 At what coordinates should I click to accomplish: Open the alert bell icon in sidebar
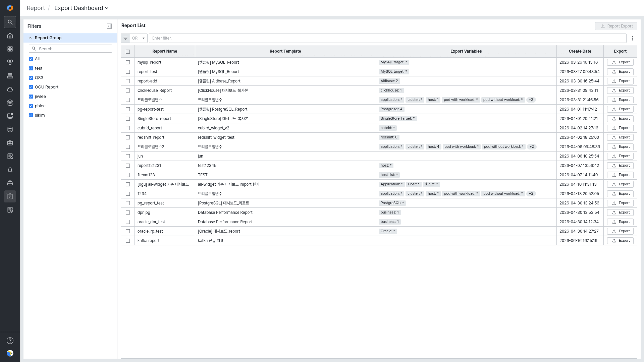click(10, 170)
